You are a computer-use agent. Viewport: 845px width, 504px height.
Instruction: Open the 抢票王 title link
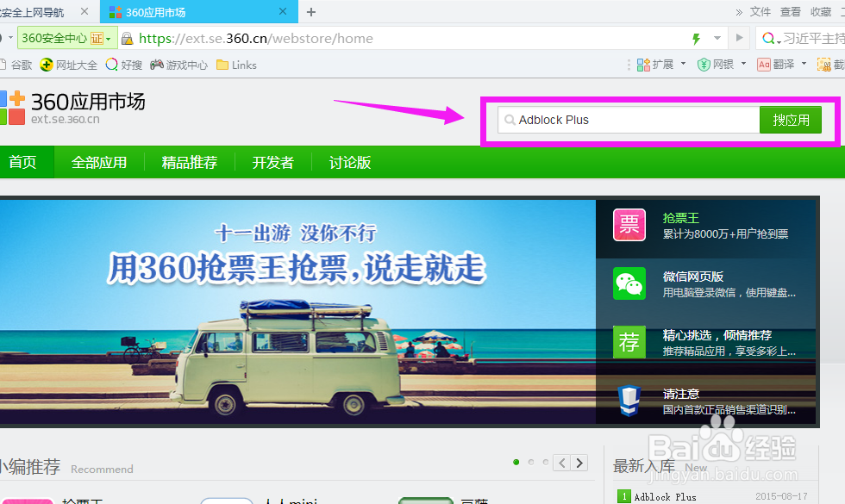coord(681,218)
